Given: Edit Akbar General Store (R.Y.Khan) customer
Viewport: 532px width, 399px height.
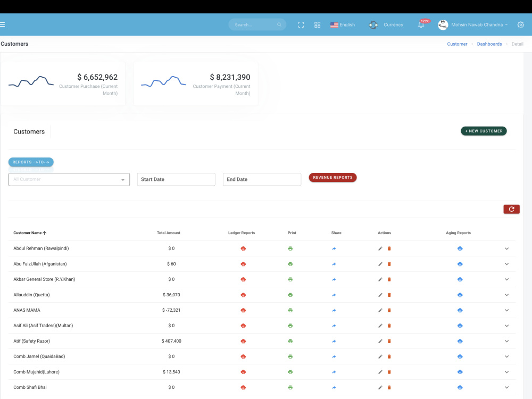Looking at the screenshot, I should (x=380, y=280).
